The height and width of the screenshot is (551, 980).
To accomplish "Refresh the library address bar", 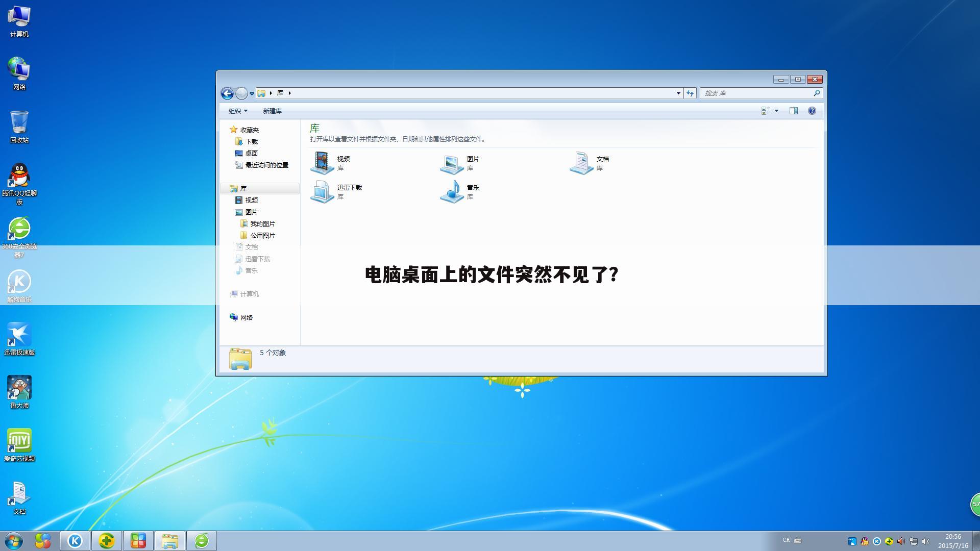I will [x=690, y=93].
